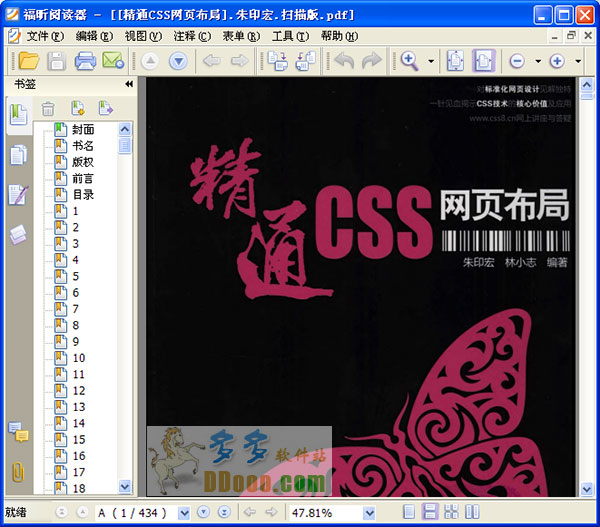
Task: Open the annotation pencil panel in sidebar
Action: pos(19,194)
